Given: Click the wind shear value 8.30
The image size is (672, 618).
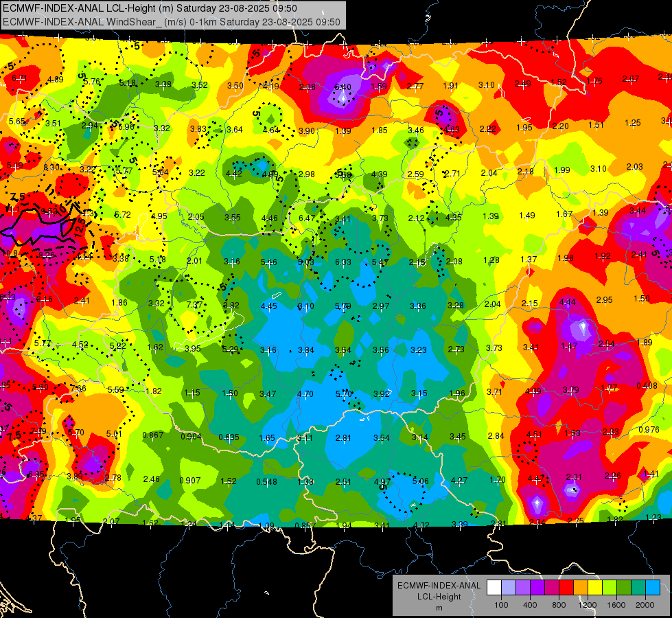Looking at the screenshot, I should click(51, 168).
